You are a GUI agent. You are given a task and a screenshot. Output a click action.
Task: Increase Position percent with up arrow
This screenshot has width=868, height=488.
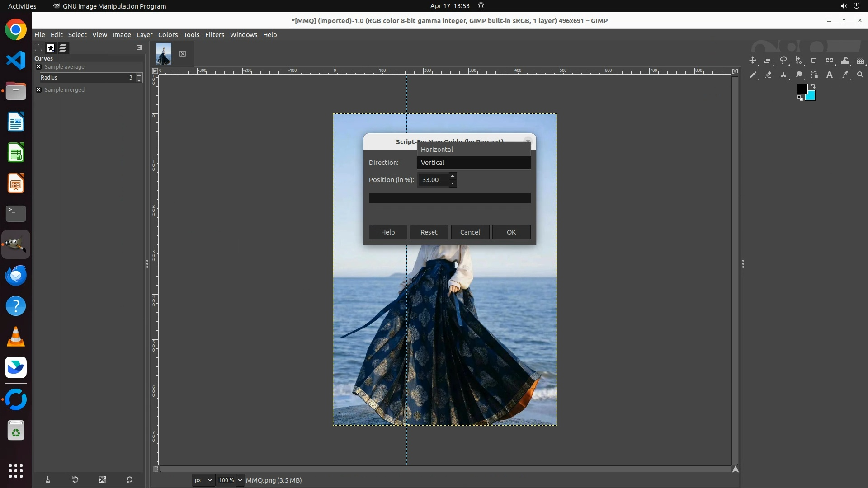(453, 176)
